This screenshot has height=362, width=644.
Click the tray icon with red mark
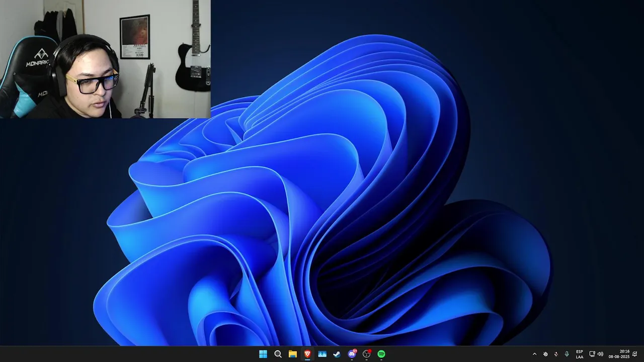point(556,354)
